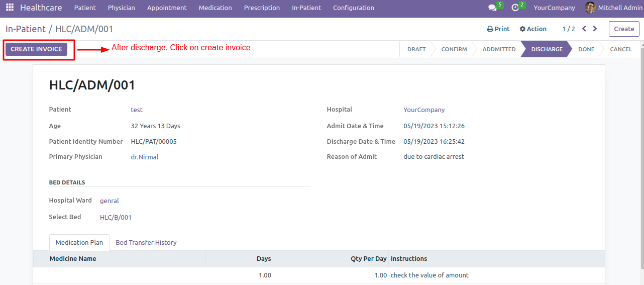Click the Create button
This screenshot has height=285, width=644.
coord(624,29)
